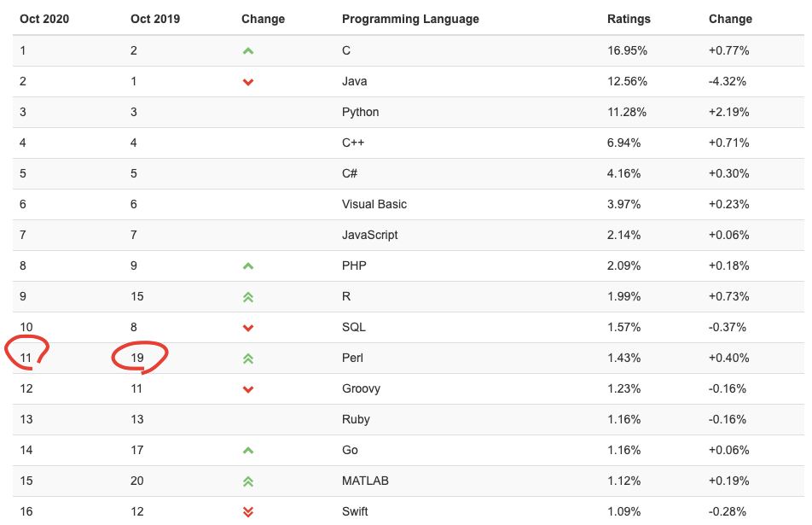Click the green up arrow in C row
This screenshot has height=525, width=812.
[248, 51]
